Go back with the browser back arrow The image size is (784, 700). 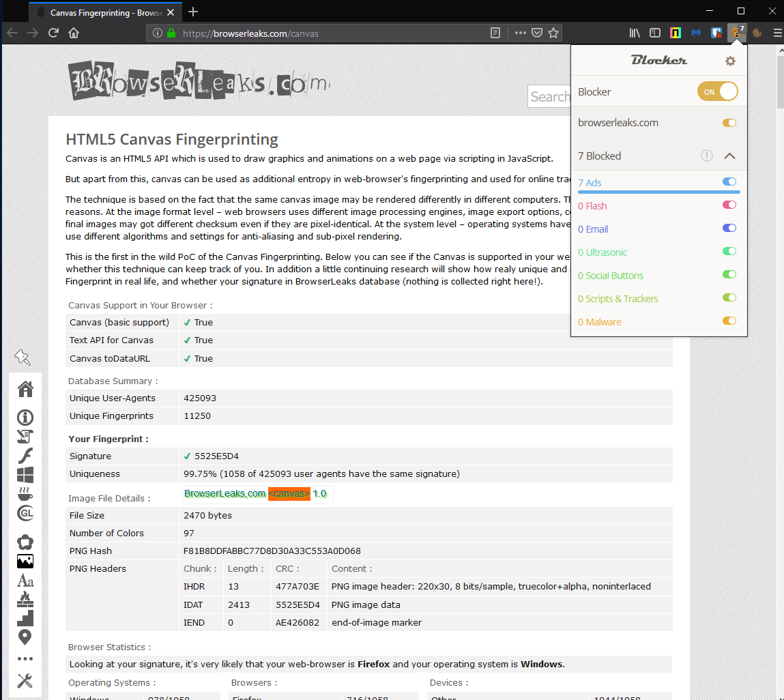tap(12, 33)
